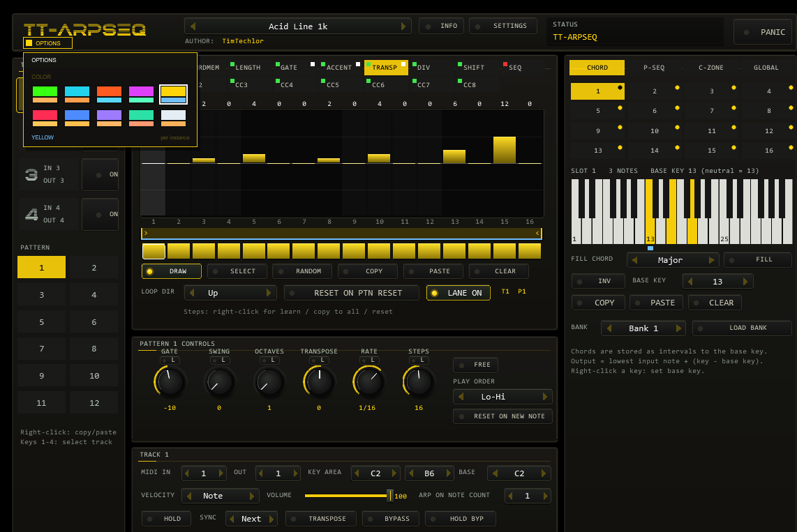
Task: Switch loop direction forward from Up
Action: tap(269, 293)
